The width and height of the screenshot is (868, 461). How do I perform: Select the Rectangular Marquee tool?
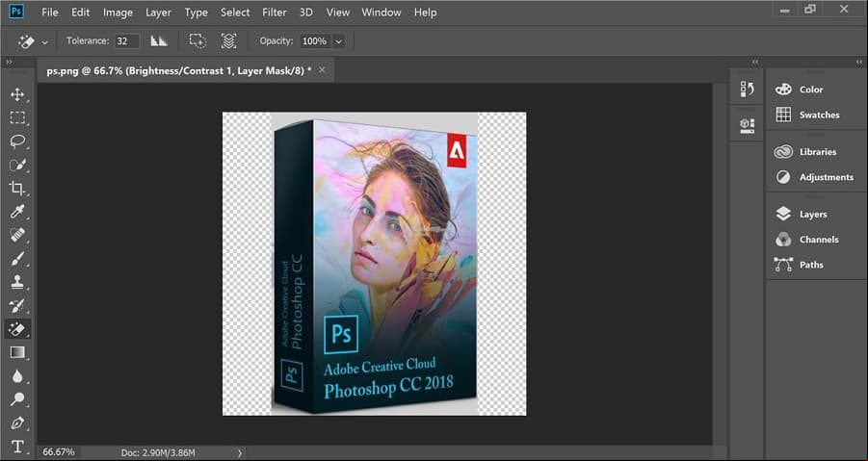[x=17, y=117]
